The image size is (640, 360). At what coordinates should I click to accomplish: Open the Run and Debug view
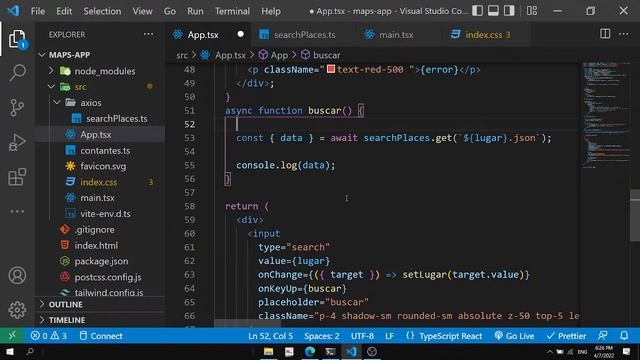[x=17, y=142]
